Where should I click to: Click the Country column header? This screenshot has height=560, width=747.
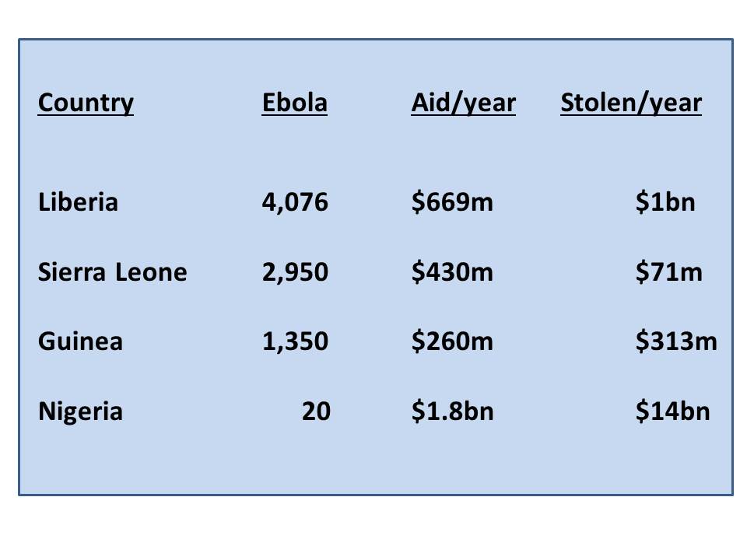click(x=86, y=103)
